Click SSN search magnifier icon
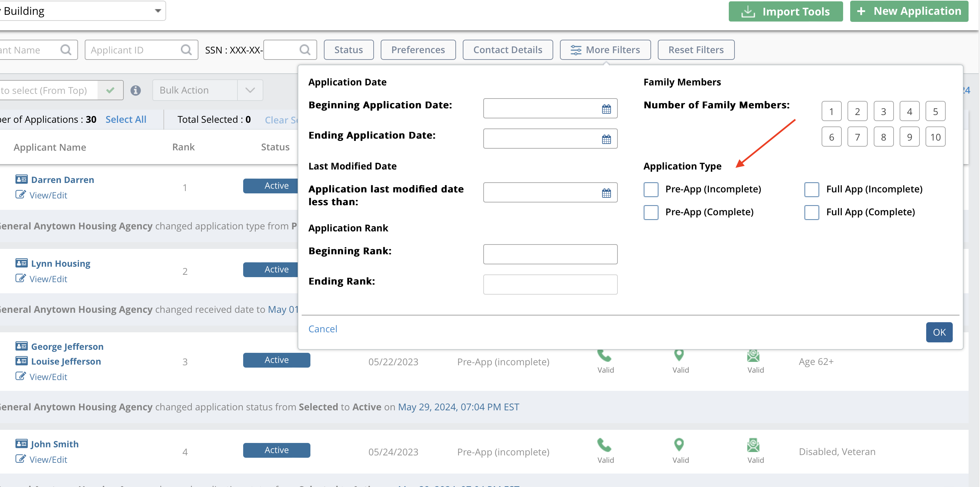The width and height of the screenshot is (980, 487). (x=305, y=50)
